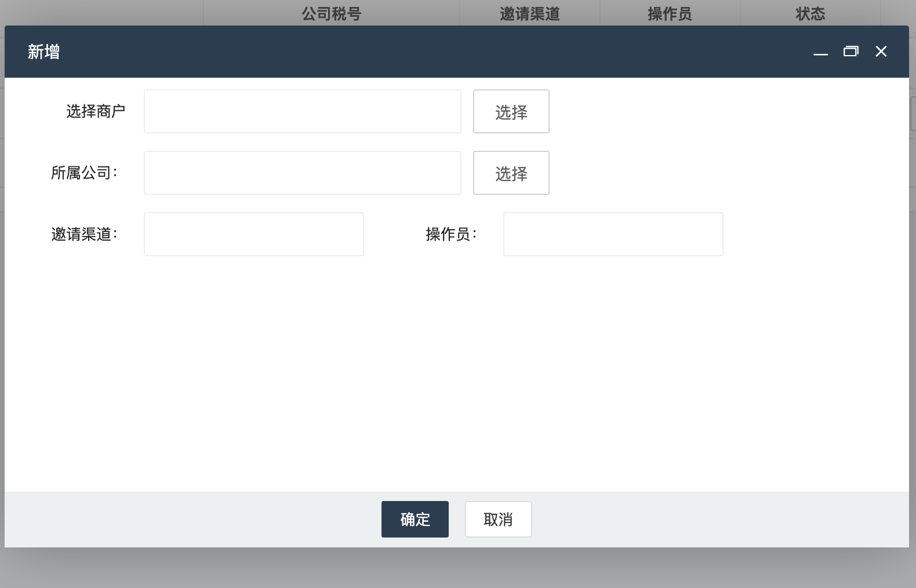Cancel with the 取消 button
Image resolution: width=916 pixels, height=588 pixels.
(x=499, y=519)
